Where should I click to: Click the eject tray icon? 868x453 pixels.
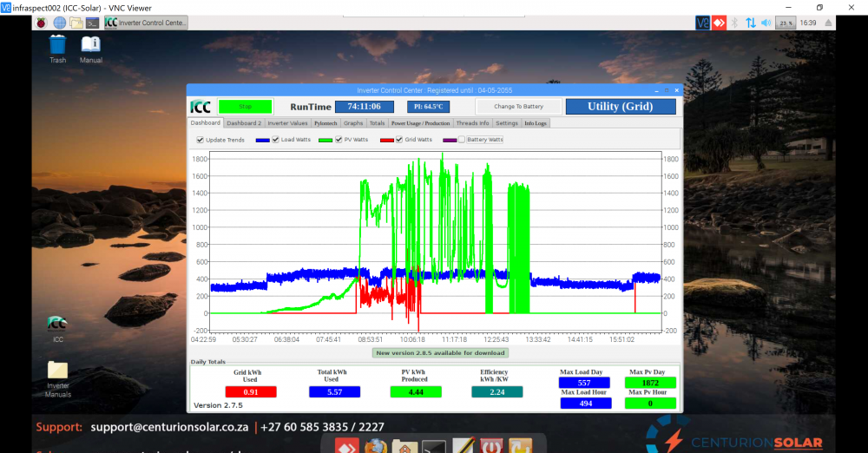(828, 23)
